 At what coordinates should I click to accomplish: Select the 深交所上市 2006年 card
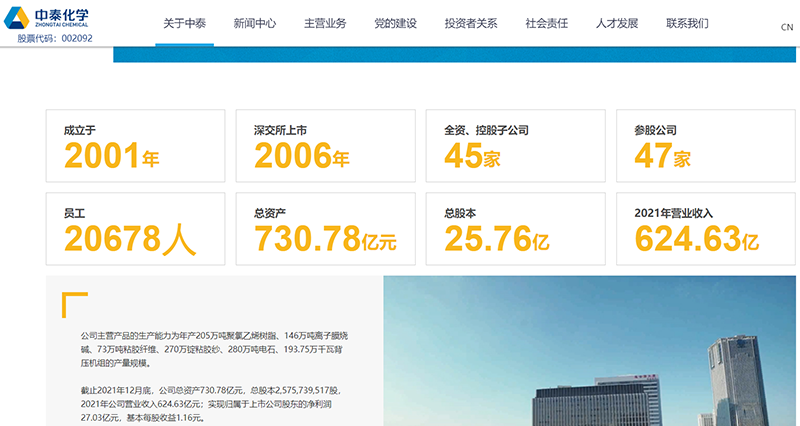[326, 146]
